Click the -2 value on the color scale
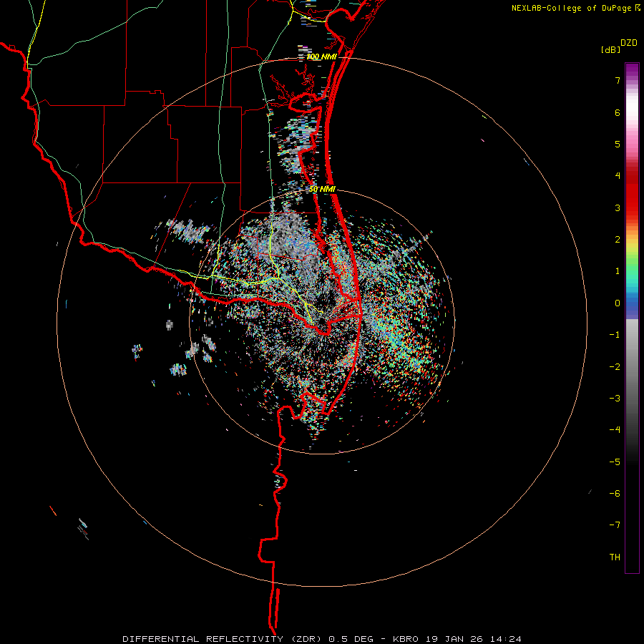Viewport: 644px width, 644px height. click(615, 367)
